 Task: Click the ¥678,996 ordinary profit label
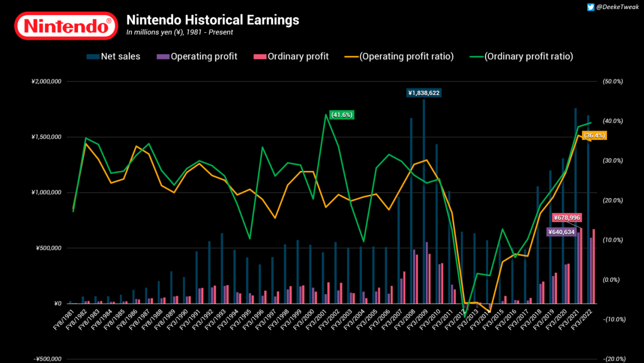[568, 218]
